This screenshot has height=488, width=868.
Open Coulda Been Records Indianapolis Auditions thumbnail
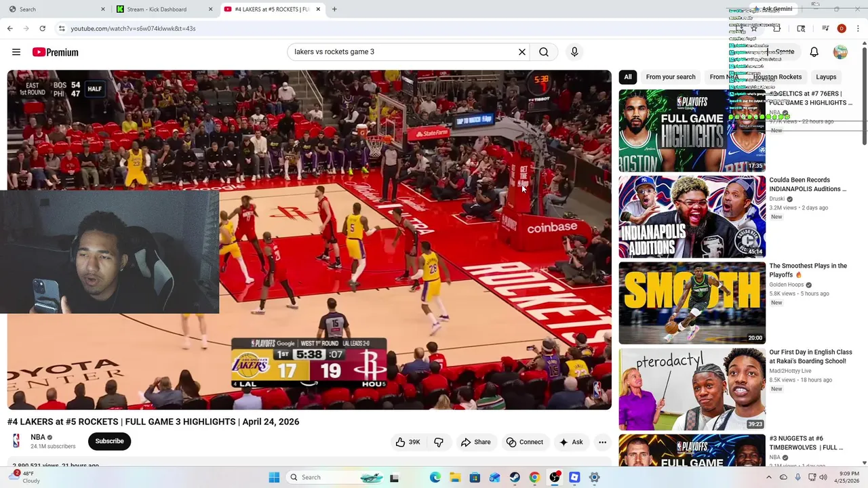pos(692,217)
